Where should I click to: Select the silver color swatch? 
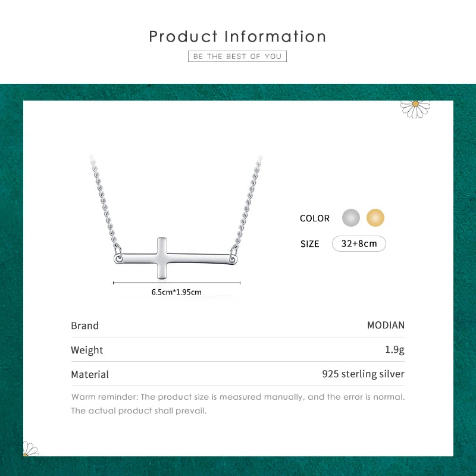point(351,218)
